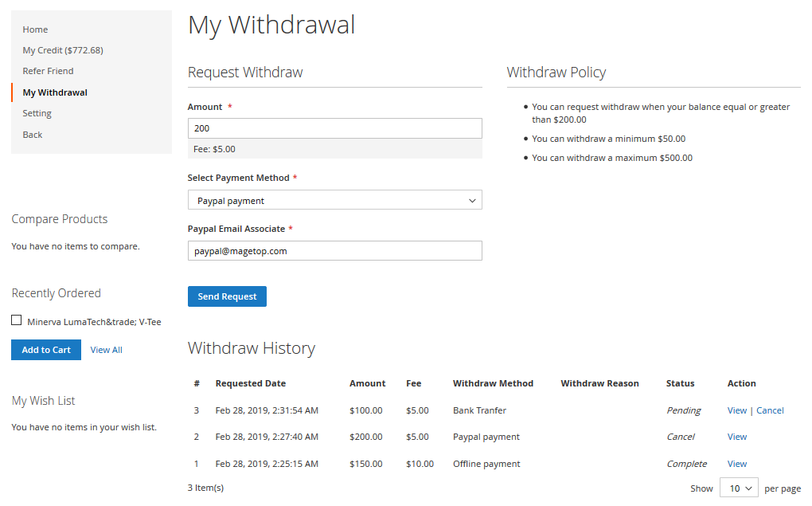The image size is (812, 506).
Task: Click the Add to Cart button
Action: click(x=46, y=350)
